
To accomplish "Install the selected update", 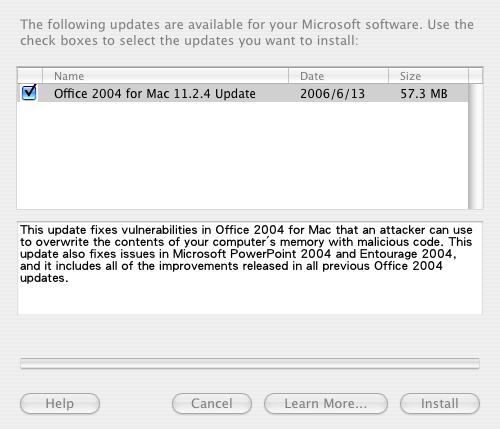I will (440, 403).
